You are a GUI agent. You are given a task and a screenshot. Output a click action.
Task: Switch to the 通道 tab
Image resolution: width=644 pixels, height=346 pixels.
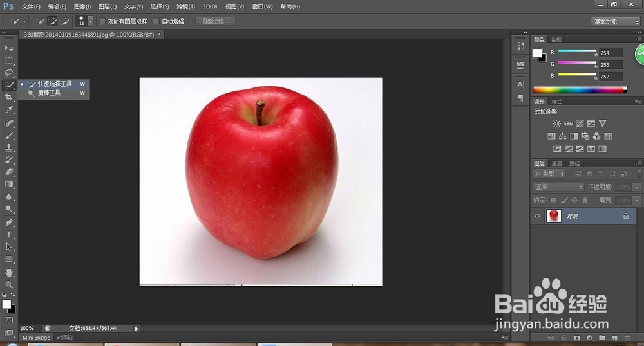click(x=556, y=163)
